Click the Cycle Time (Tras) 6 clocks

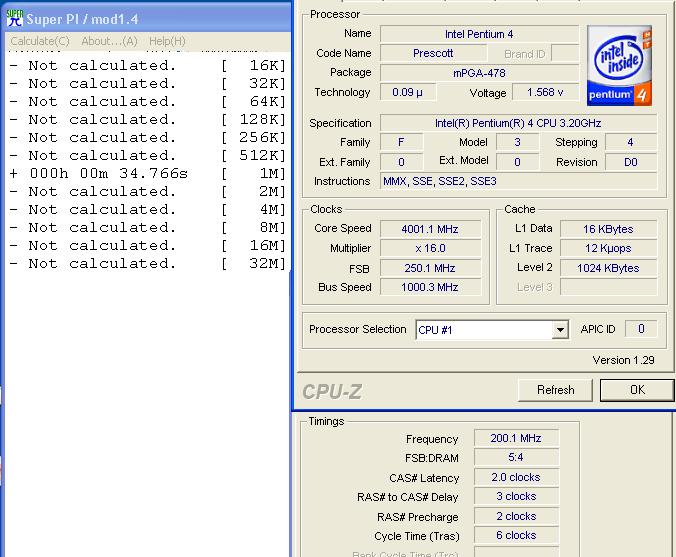point(516,535)
